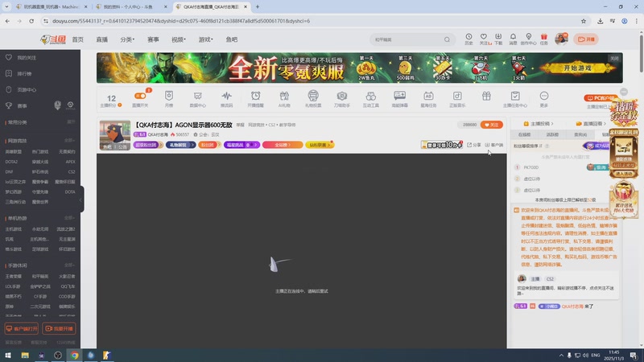Open Windows Start menu
This screenshot has height=362, width=644.
[x=8, y=356]
